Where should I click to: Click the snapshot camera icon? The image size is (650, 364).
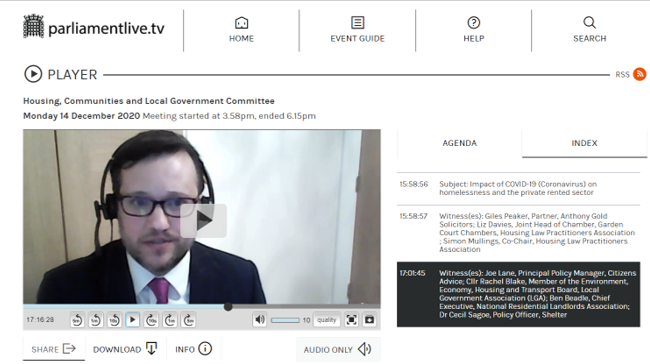pos(369,320)
